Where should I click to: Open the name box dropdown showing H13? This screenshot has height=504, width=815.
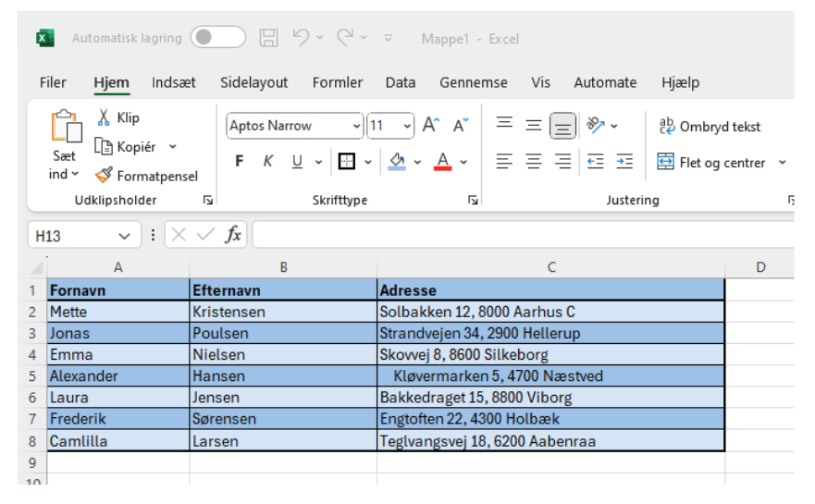[x=124, y=237]
